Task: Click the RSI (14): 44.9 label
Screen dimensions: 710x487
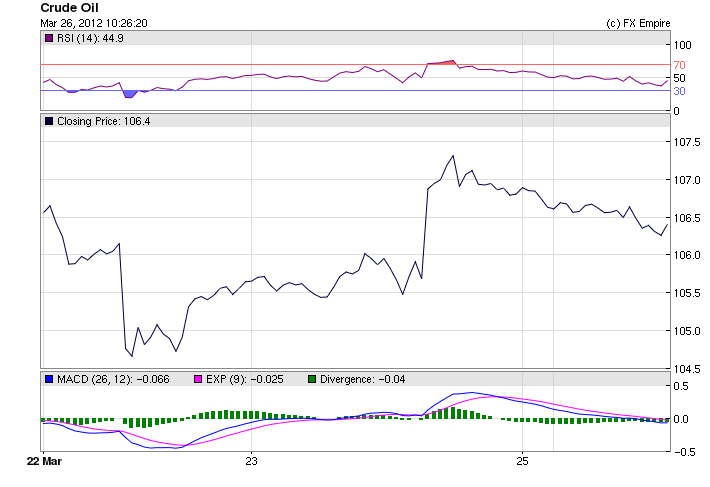Action: 90,38
